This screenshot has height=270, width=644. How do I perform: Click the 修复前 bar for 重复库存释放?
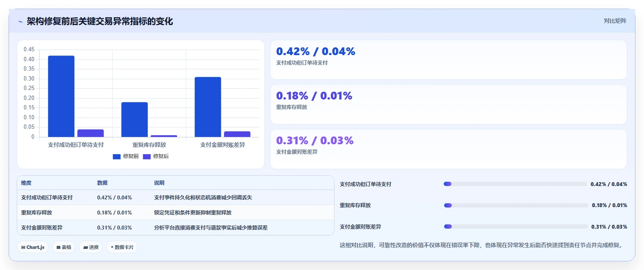click(135, 120)
